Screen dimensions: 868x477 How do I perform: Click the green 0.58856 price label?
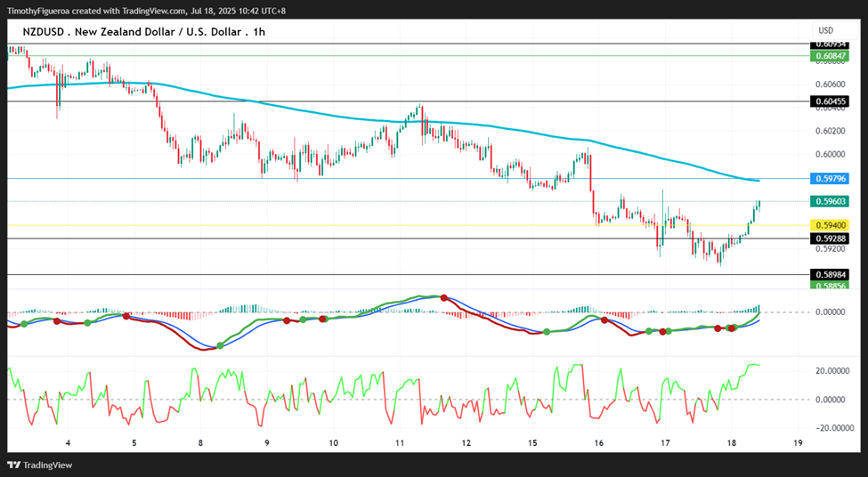click(x=829, y=286)
